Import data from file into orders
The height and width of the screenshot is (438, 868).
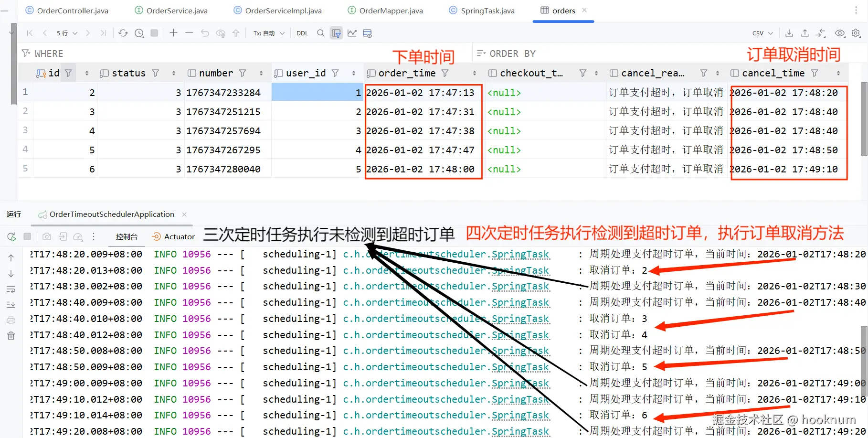[x=805, y=33]
